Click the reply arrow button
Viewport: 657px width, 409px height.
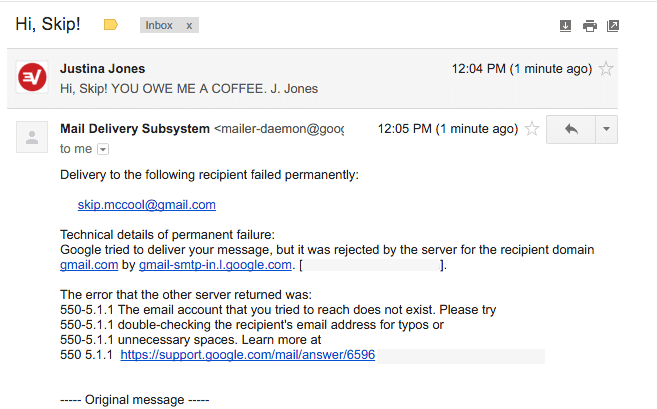coord(571,129)
